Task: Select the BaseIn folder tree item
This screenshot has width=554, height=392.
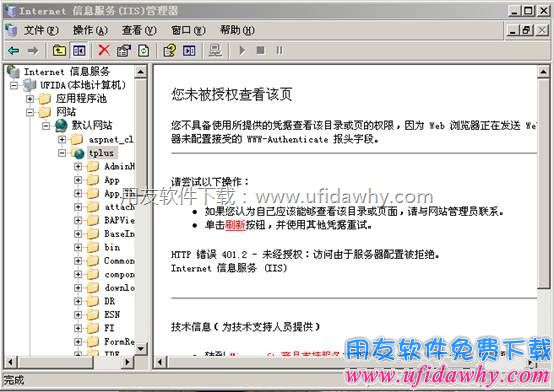Action: (119, 234)
